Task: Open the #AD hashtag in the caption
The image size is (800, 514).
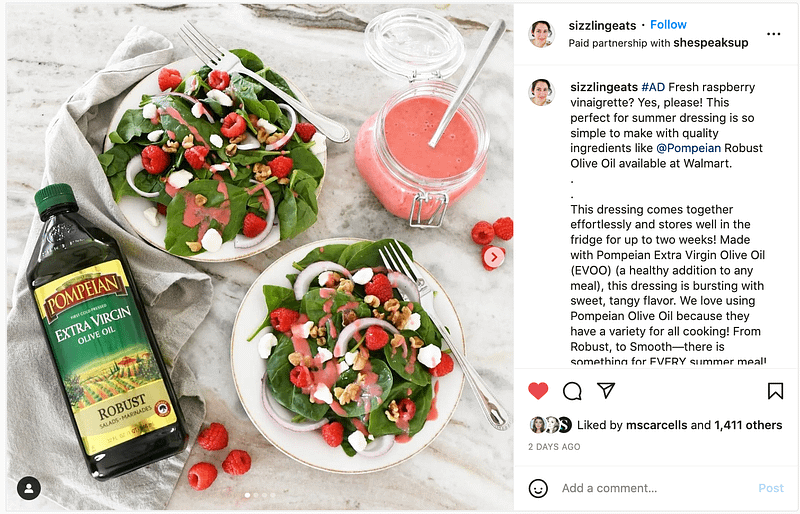Action: (x=653, y=87)
